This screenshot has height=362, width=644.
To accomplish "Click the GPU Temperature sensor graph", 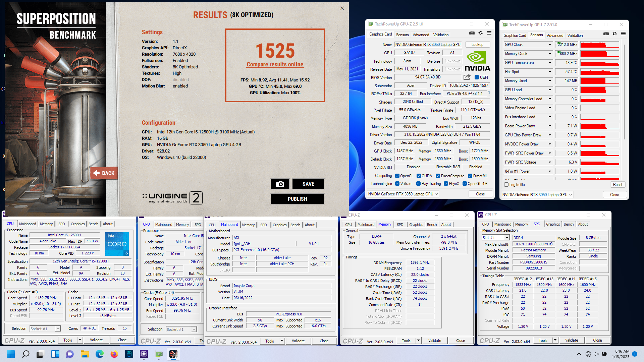I will 600,63.
